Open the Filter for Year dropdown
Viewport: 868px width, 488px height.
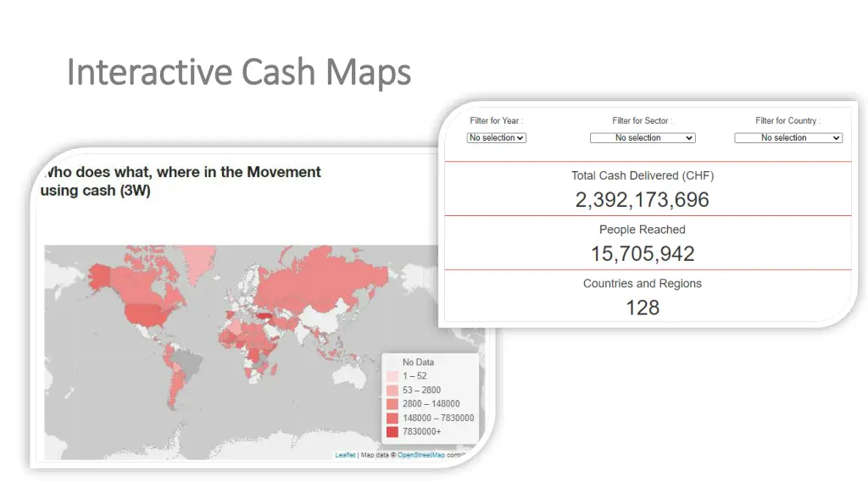(496, 138)
